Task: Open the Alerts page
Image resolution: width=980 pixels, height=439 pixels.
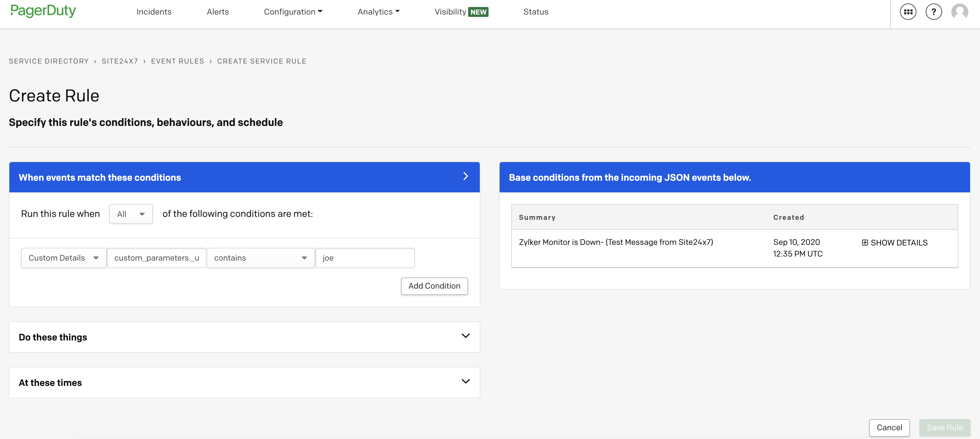Action: pos(217,11)
